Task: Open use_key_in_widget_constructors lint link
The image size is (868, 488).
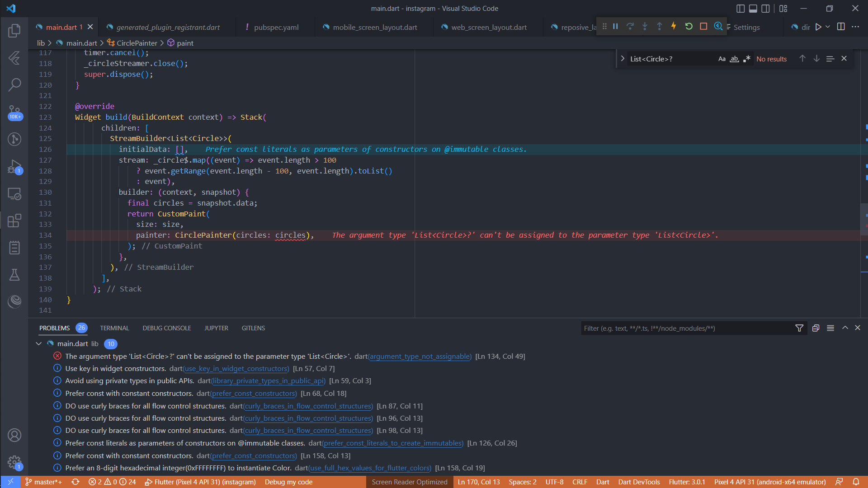Action: pyautogui.click(x=236, y=369)
